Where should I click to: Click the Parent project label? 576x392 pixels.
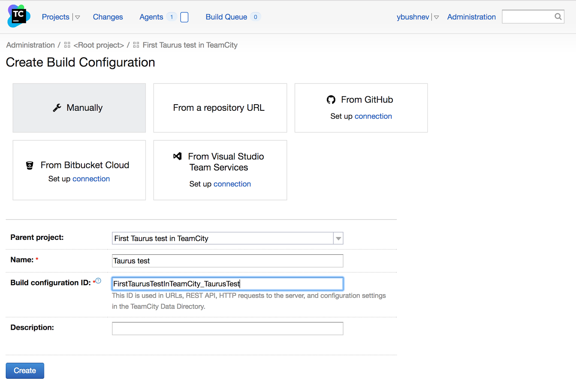37,237
